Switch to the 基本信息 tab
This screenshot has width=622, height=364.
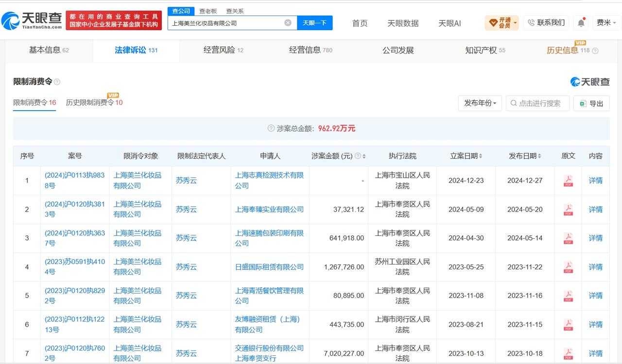tap(49, 50)
